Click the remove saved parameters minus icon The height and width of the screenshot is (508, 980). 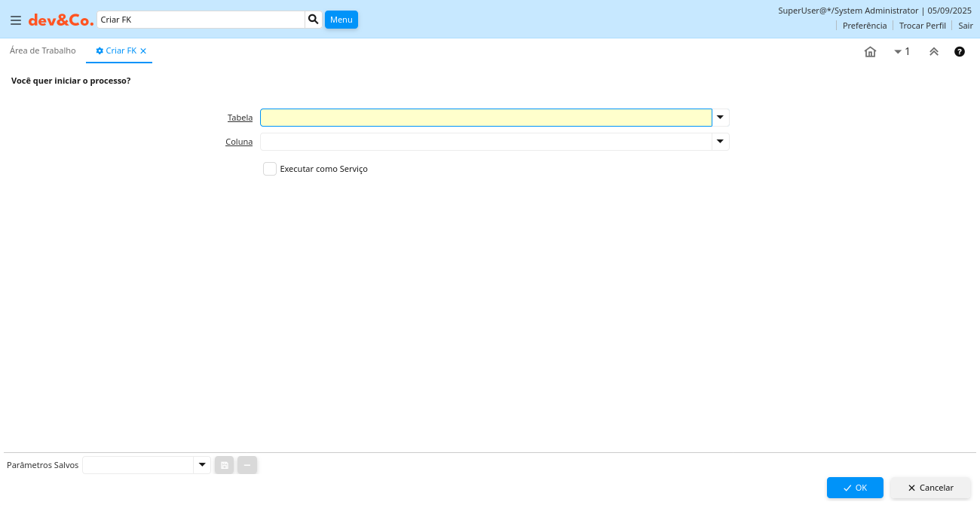(x=247, y=465)
